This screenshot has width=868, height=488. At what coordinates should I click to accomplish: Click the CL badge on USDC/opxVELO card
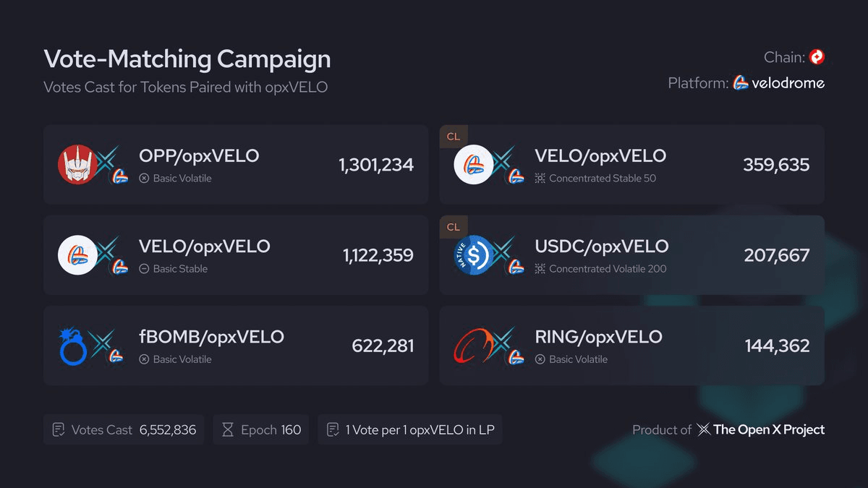pyautogui.click(x=454, y=226)
